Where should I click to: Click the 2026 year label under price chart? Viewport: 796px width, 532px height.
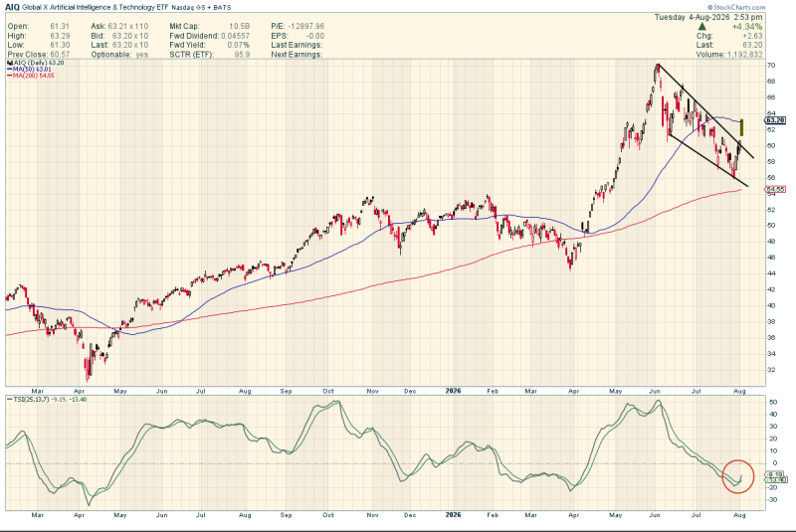tap(453, 391)
